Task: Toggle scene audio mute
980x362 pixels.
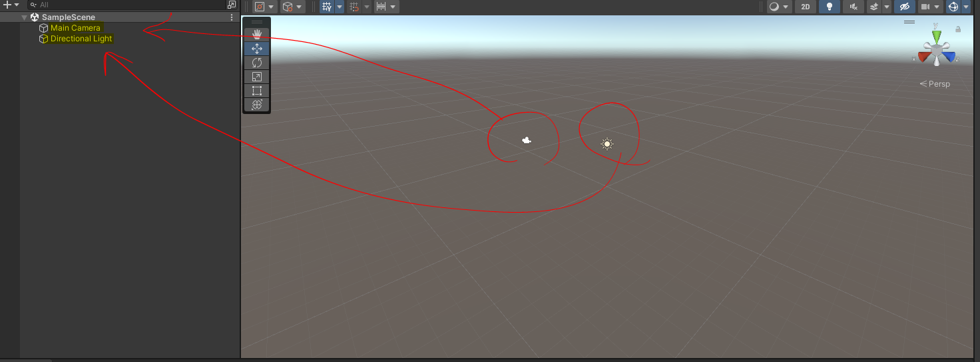Action: click(853, 7)
